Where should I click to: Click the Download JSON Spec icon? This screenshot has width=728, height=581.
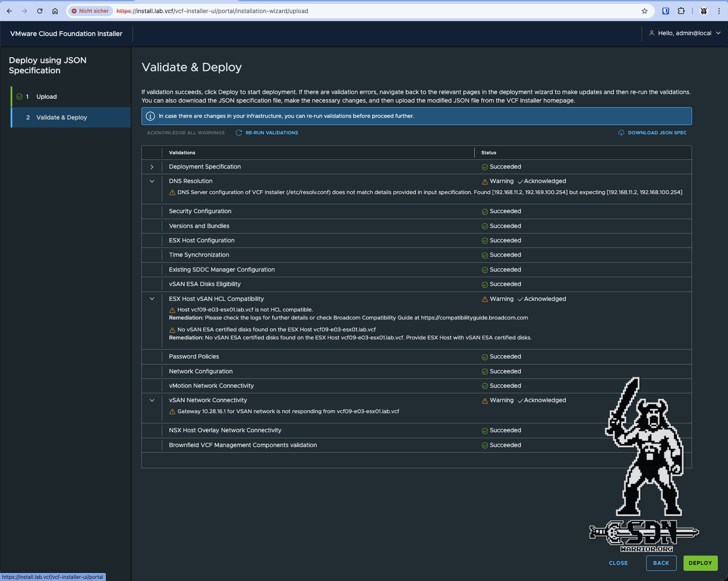click(x=620, y=133)
